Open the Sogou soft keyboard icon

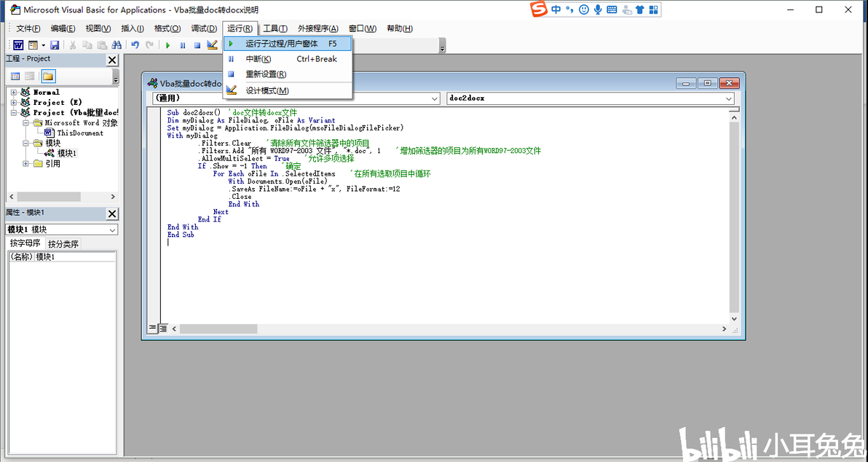[612, 9]
